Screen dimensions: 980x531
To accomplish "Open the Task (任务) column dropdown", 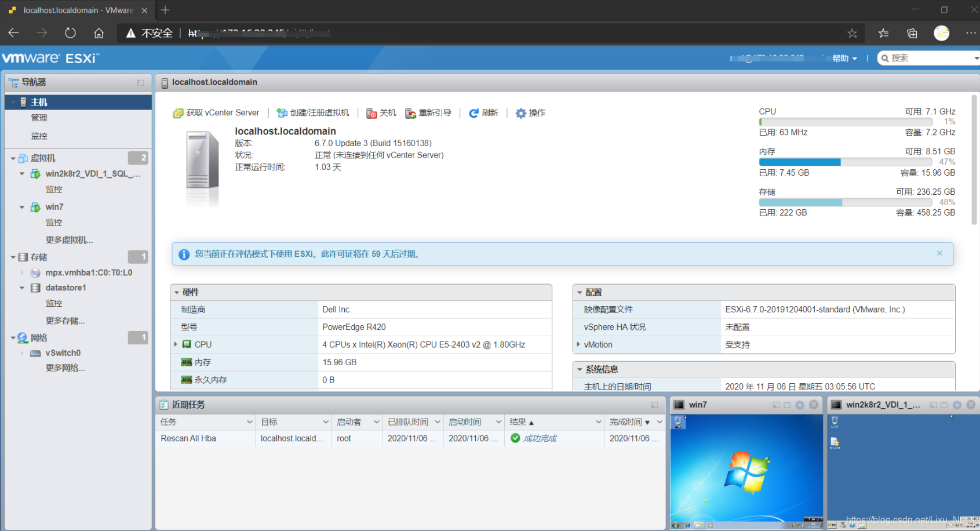I will click(249, 422).
